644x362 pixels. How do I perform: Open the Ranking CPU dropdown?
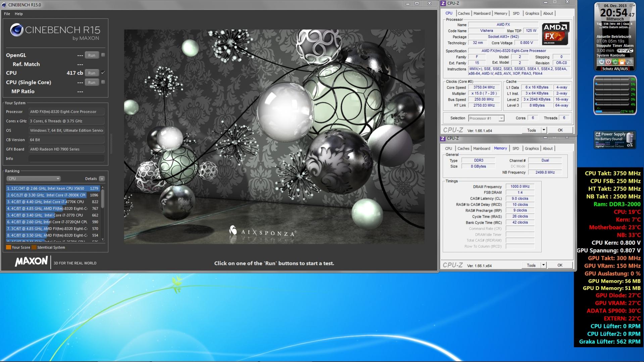point(33,179)
